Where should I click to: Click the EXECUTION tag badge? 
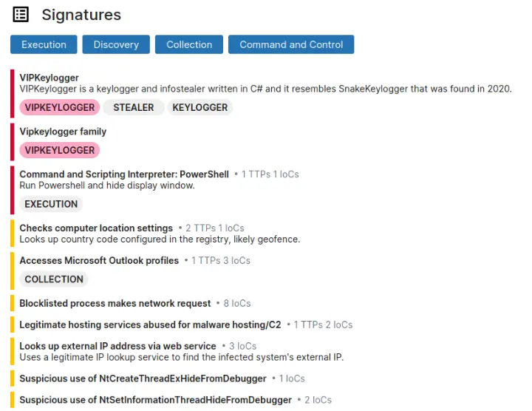coord(51,204)
